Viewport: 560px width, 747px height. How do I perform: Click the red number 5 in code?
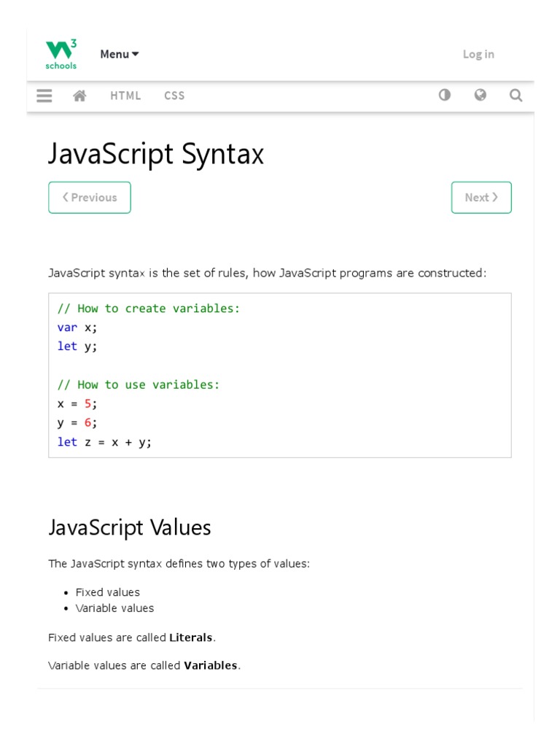pyautogui.click(x=87, y=403)
